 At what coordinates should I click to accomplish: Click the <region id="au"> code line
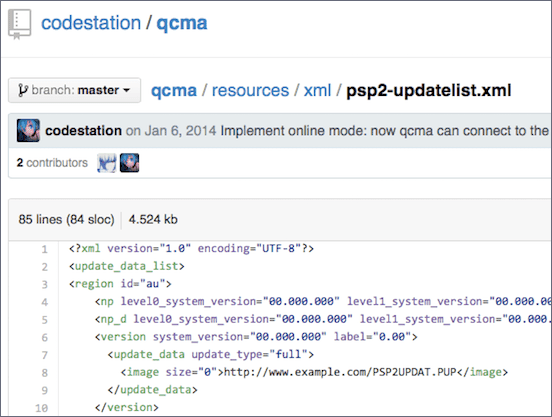120,284
